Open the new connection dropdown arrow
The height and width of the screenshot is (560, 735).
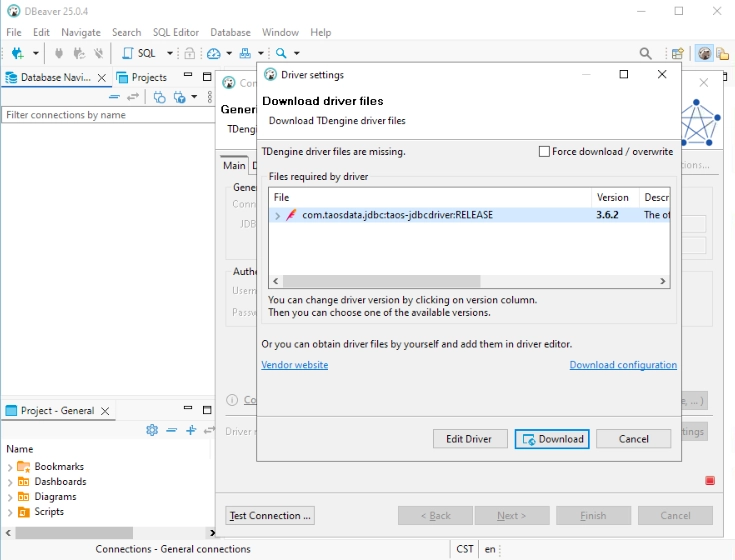pyautogui.click(x=36, y=53)
